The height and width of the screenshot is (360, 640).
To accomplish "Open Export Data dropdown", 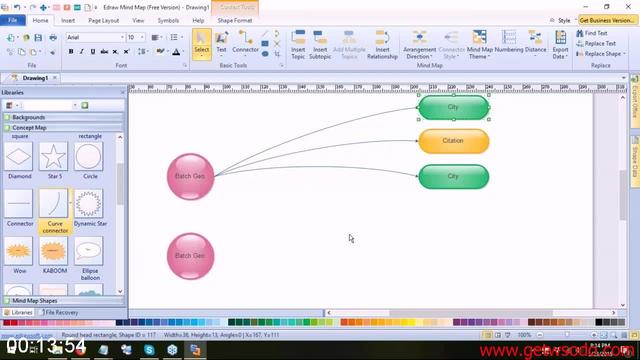I will point(560,45).
